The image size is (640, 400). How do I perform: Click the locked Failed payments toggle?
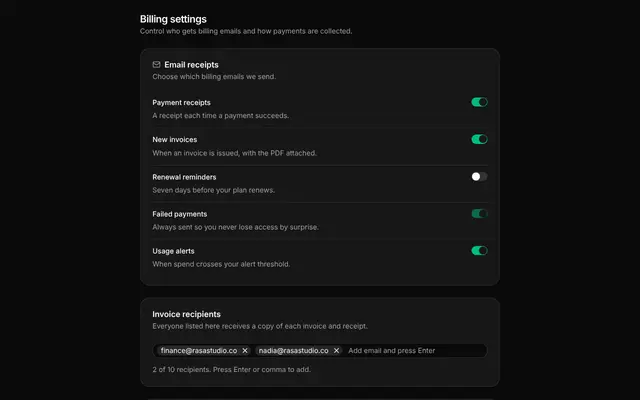479,213
